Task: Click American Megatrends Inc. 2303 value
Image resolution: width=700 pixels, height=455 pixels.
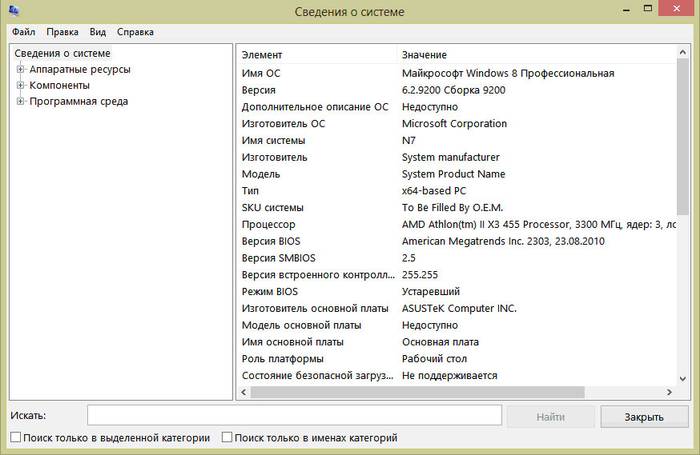Action: [503, 241]
